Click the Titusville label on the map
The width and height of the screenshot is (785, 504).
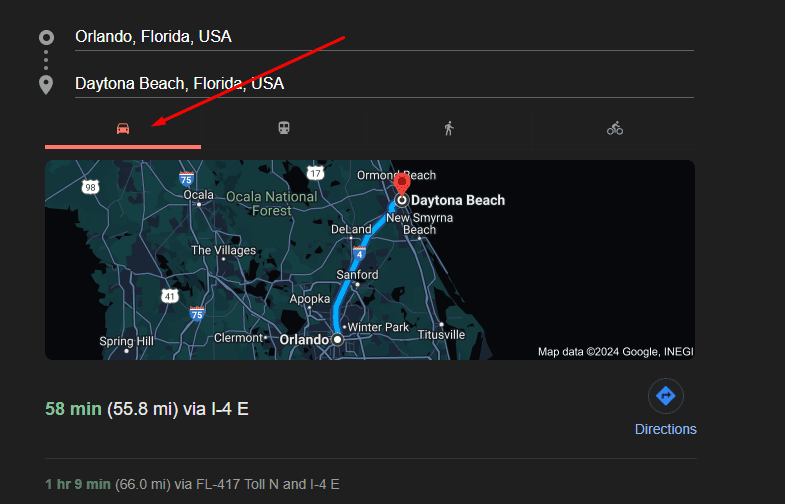tap(441, 334)
